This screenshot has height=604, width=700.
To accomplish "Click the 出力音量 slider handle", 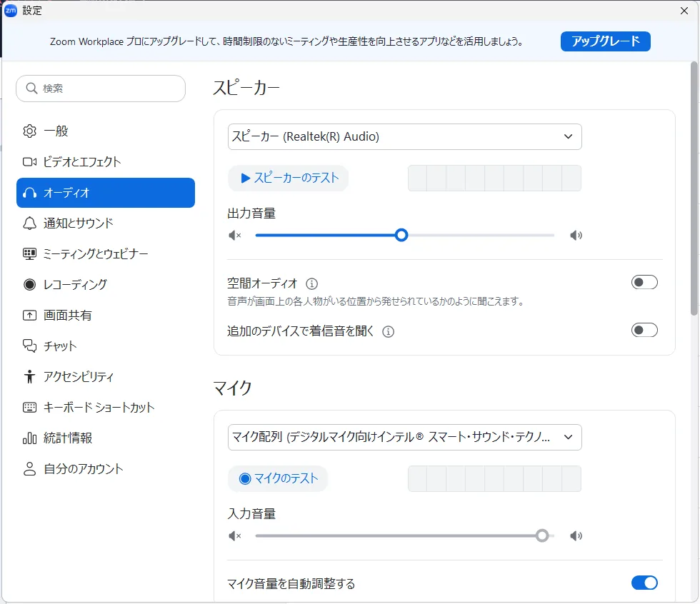I will click(x=401, y=235).
